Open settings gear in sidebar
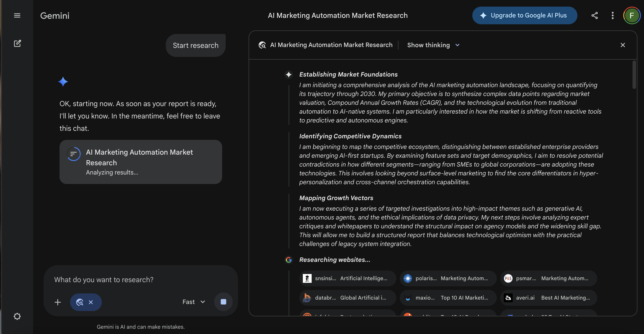The height and width of the screenshot is (334, 644). click(x=17, y=316)
